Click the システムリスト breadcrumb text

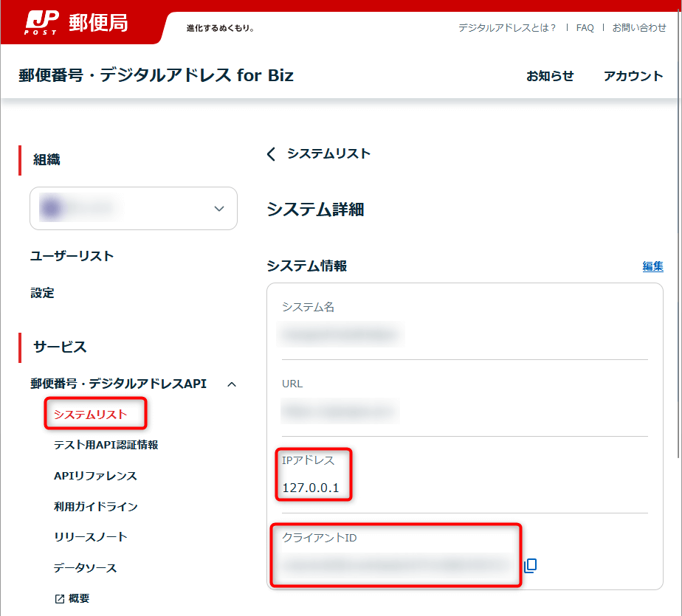(328, 154)
